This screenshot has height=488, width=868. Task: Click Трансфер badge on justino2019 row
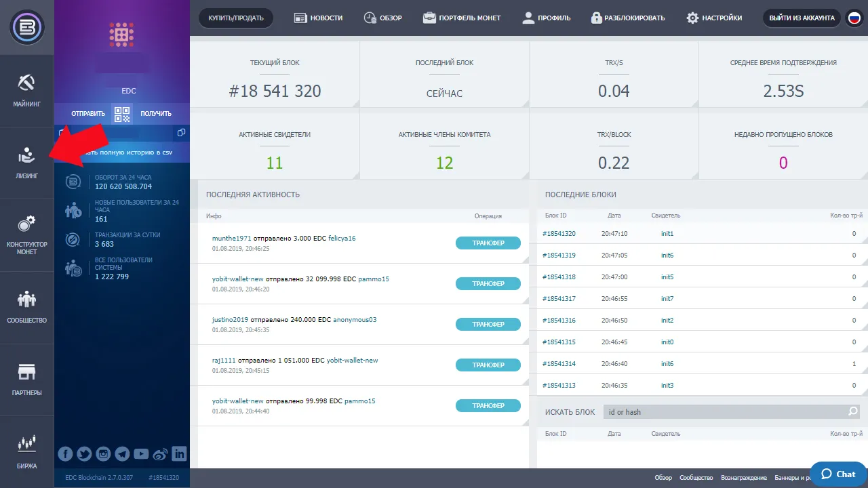[x=488, y=325]
